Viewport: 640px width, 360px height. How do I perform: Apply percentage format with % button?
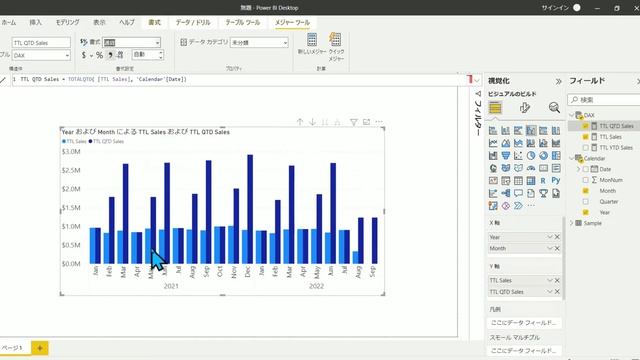pos(99,55)
